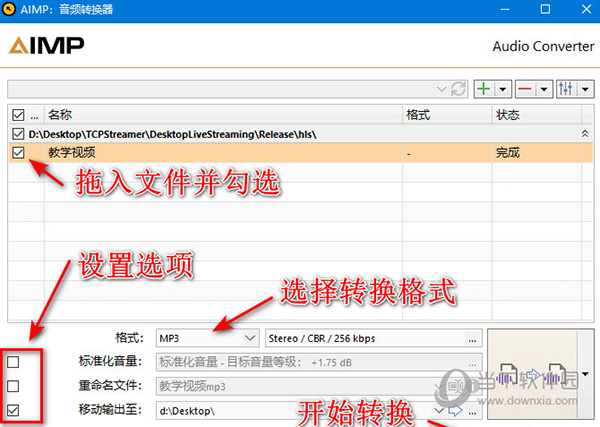Image resolution: width=600 pixels, height=427 pixels.
Task: Click the 状态 column header
Action: (536, 115)
